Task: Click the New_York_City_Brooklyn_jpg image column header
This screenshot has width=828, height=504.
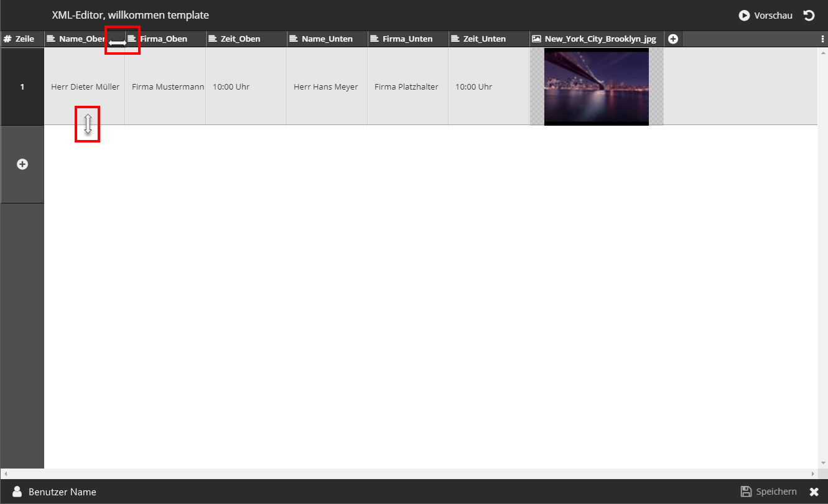Action: coord(600,39)
